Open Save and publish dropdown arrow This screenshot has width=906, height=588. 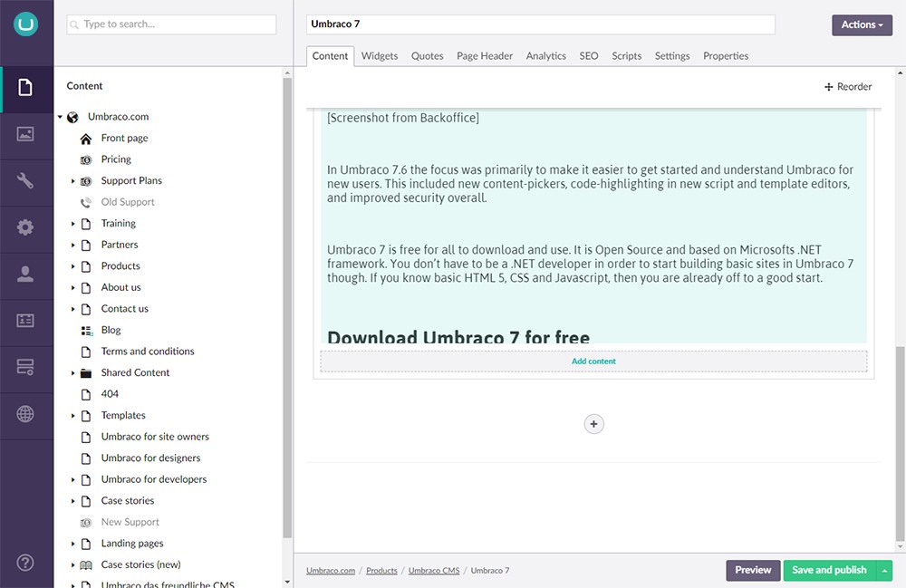(884, 571)
